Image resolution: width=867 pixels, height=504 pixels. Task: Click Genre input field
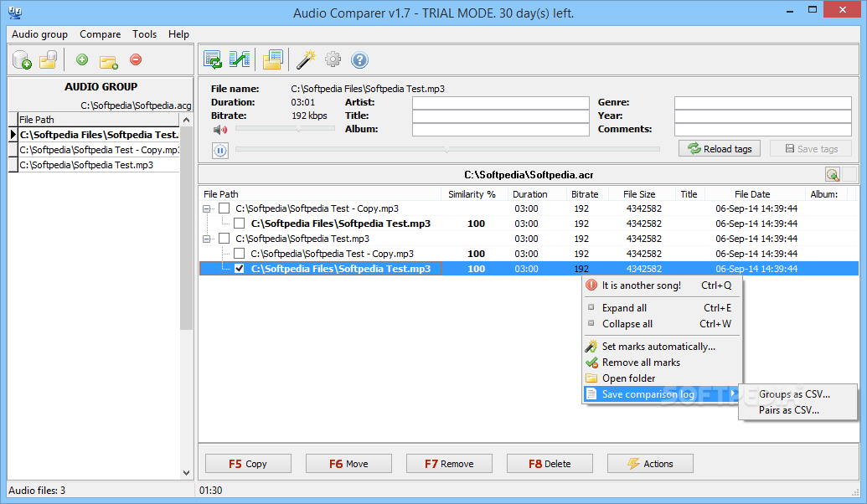[x=762, y=103]
